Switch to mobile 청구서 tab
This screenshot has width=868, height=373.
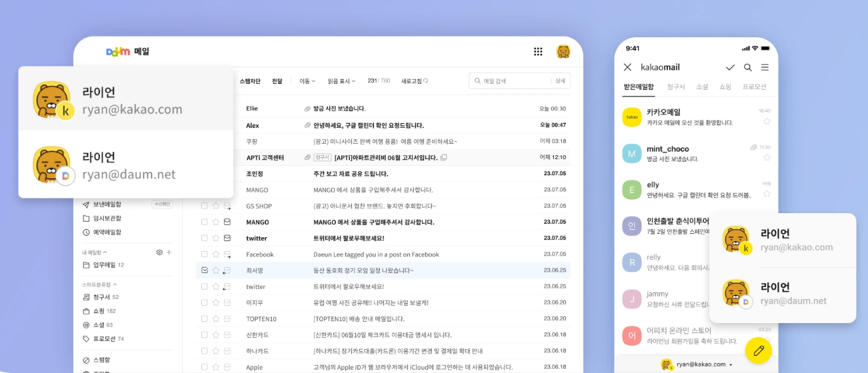676,87
